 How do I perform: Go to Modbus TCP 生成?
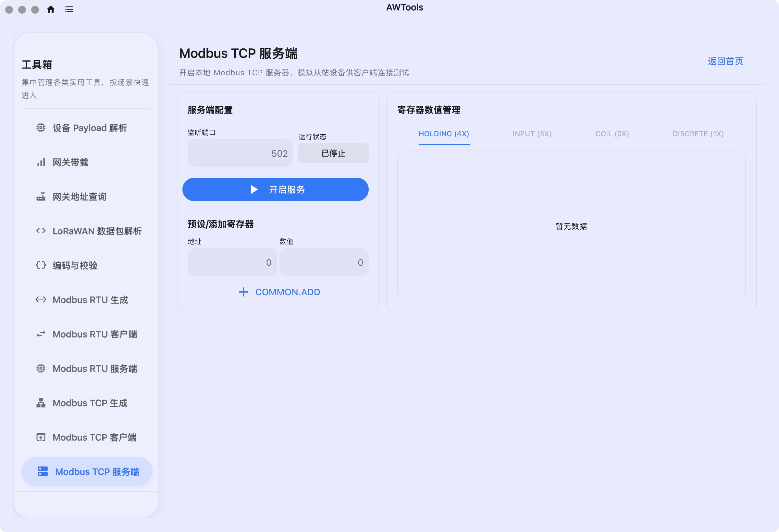(x=87, y=403)
